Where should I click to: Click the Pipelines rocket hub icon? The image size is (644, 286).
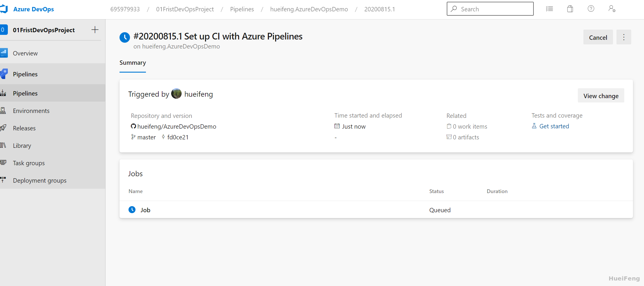tap(4, 74)
